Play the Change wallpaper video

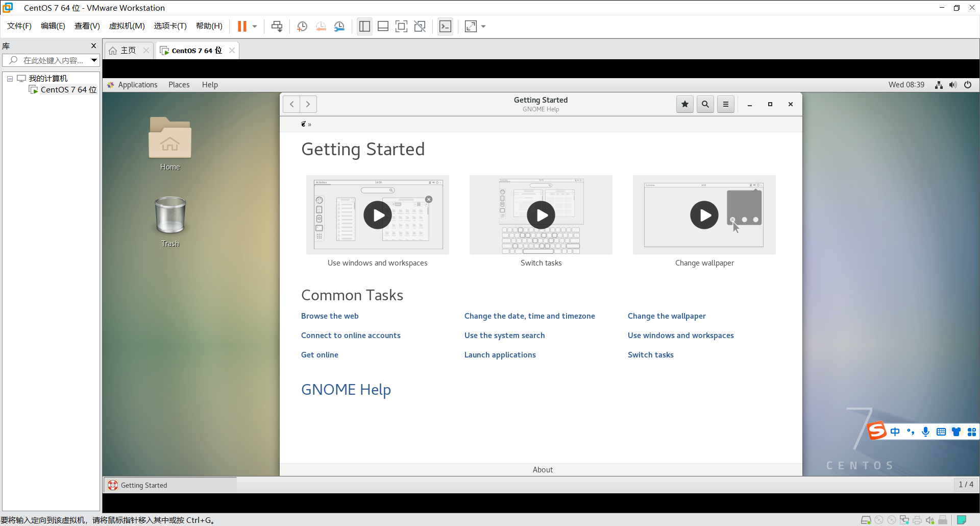(704, 215)
